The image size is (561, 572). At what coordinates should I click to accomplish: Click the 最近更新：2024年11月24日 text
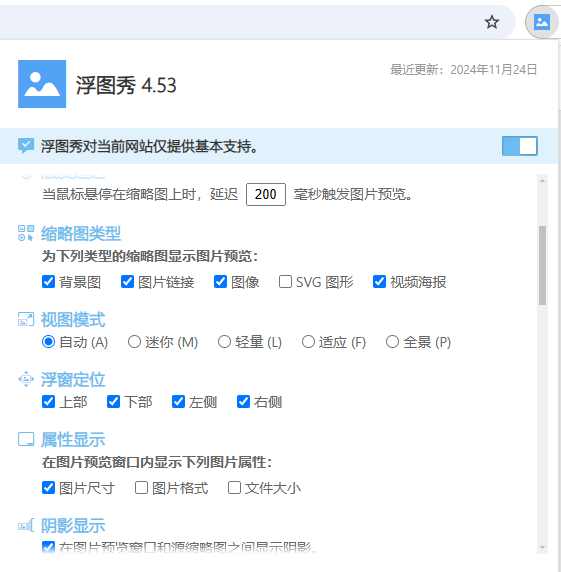(464, 69)
